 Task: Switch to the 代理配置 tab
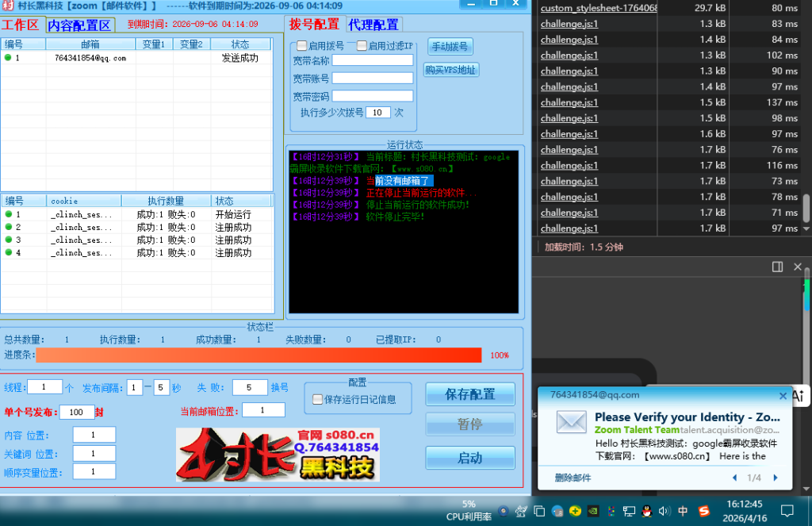[376, 24]
